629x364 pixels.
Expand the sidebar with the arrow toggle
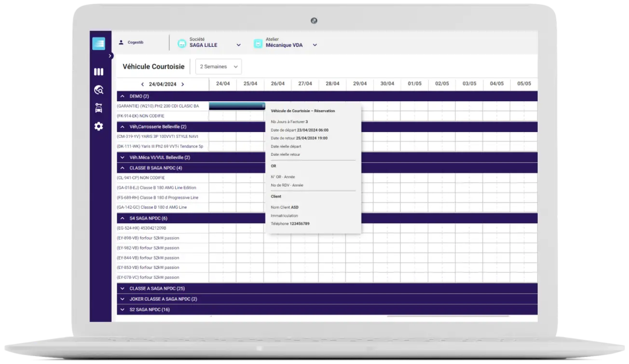pos(110,56)
